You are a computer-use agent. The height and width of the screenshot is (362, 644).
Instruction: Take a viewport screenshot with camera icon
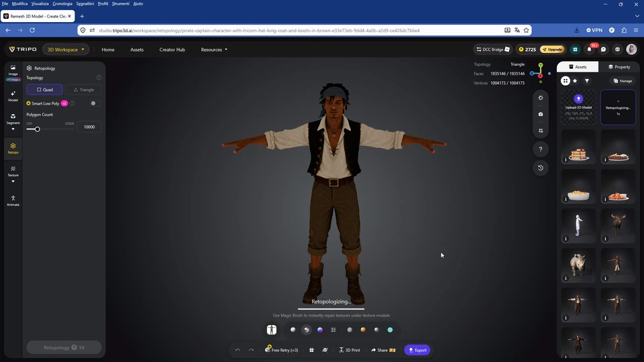point(541,114)
